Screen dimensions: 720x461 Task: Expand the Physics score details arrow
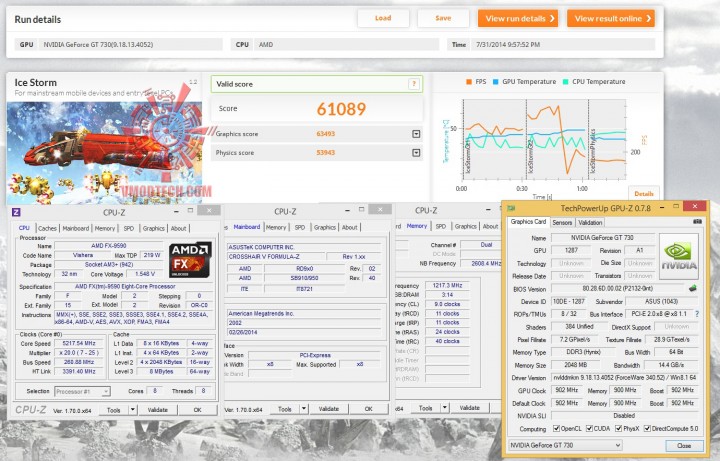(x=416, y=152)
